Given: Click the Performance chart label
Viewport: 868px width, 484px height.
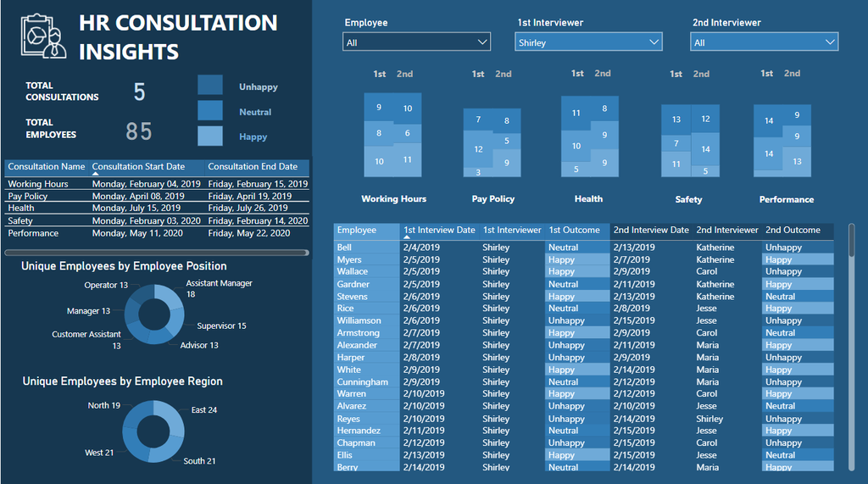Looking at the screenshot, I should coord(786,199).
